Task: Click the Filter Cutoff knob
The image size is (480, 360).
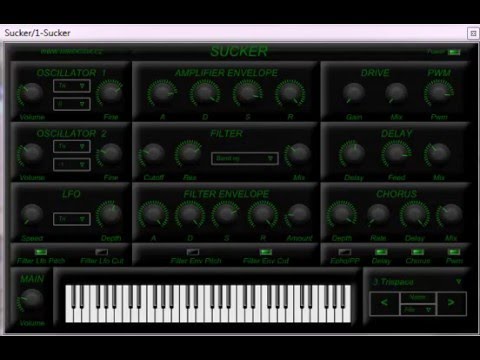Action: click(x=153, y=154)
